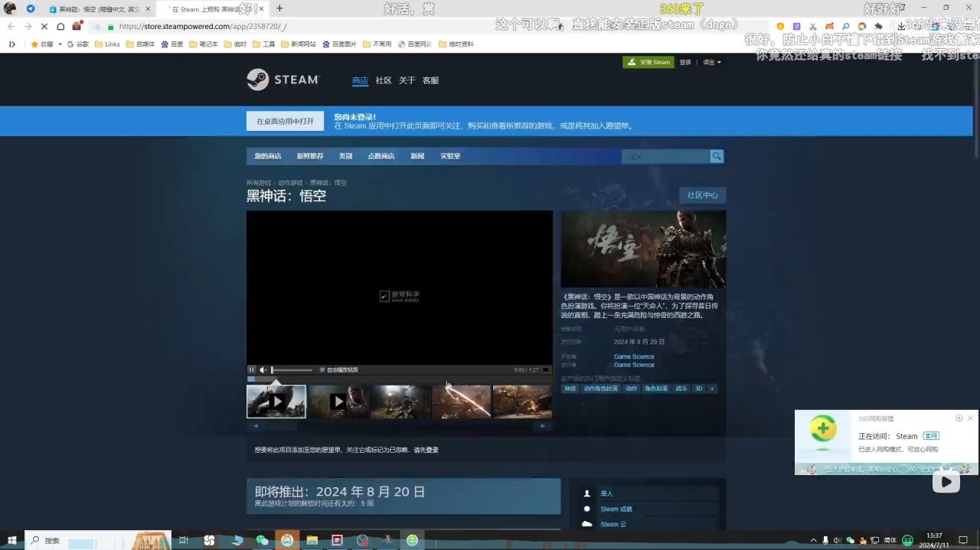The image size is (980, 550).
Task: Open the 客服 nav item
Action: 431,80
